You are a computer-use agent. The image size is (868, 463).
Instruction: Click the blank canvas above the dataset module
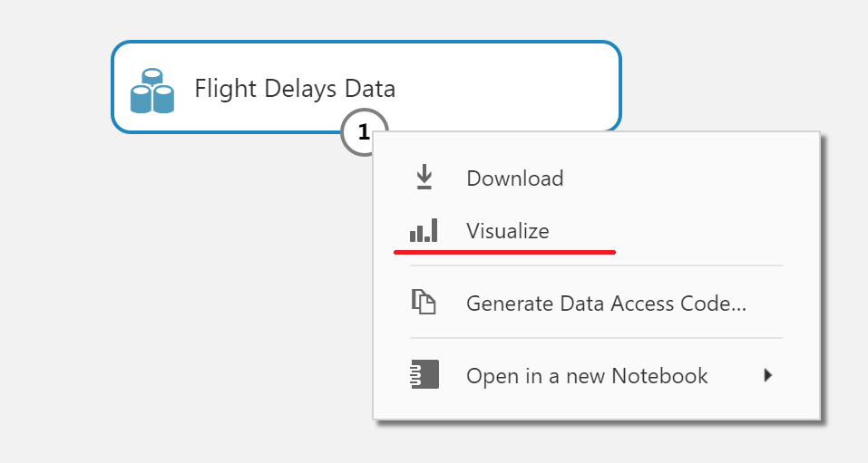point(363,18)
